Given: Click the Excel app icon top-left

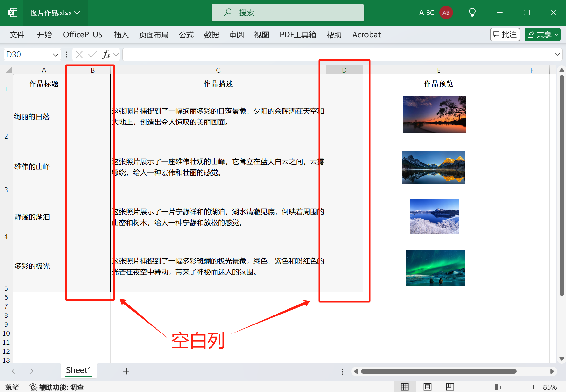Looking at the screenshot, I should [x=12, y=12].
